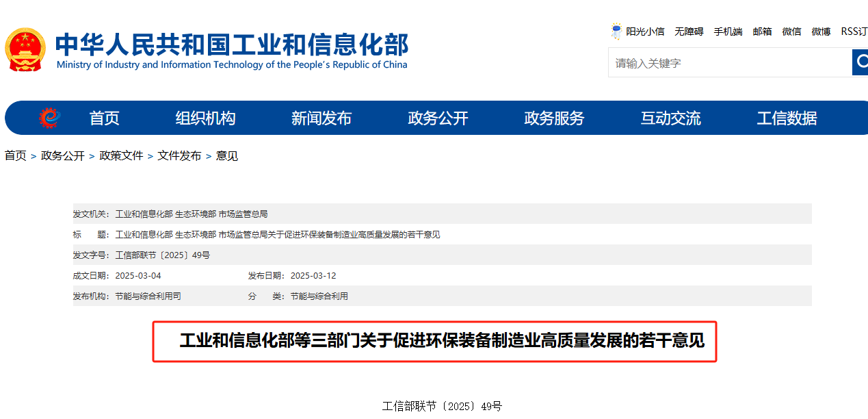Click the 无障碍 accessibility link
This screenshot has height=419, width=868.
tap(689, 31)
